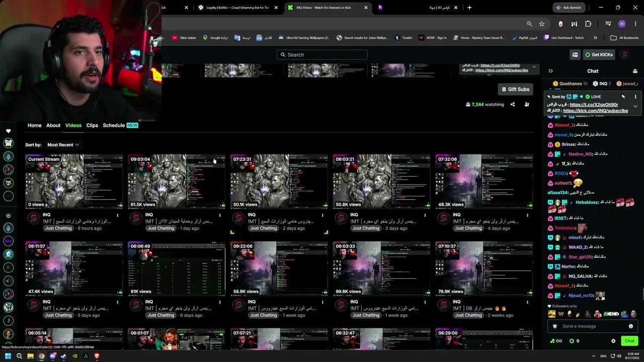This screenshot has width=644, height=362.
Task: Switch to the Loyalty BotRix browser tab
Action: click(x=237, y=8)
